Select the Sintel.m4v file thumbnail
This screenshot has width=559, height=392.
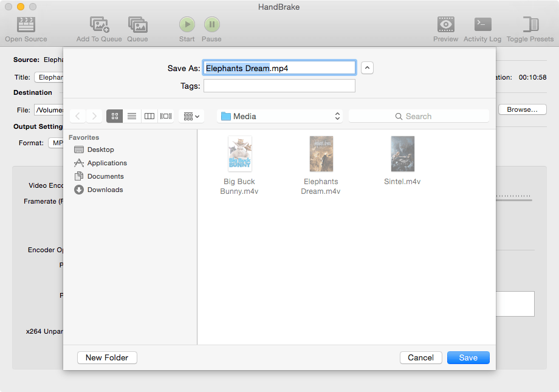point(402,154)
